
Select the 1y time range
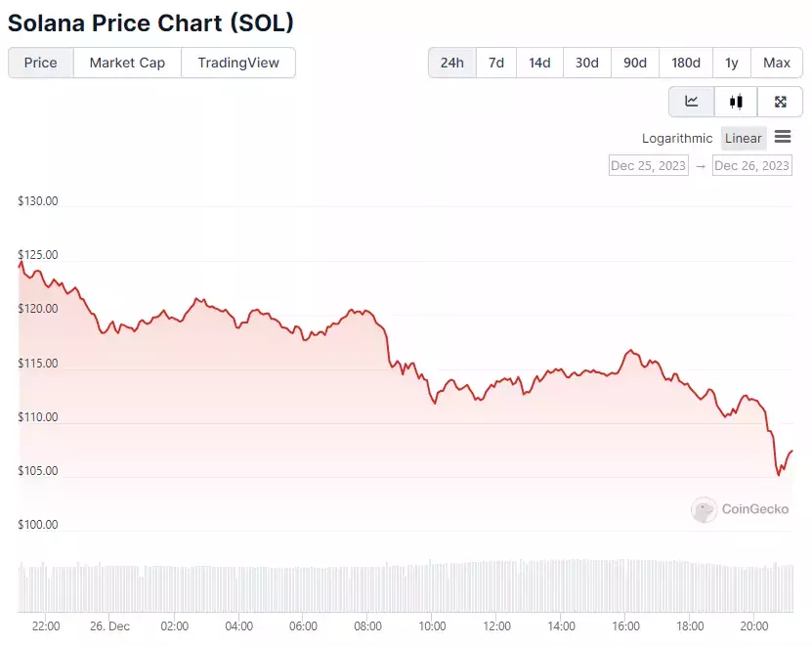731,63
